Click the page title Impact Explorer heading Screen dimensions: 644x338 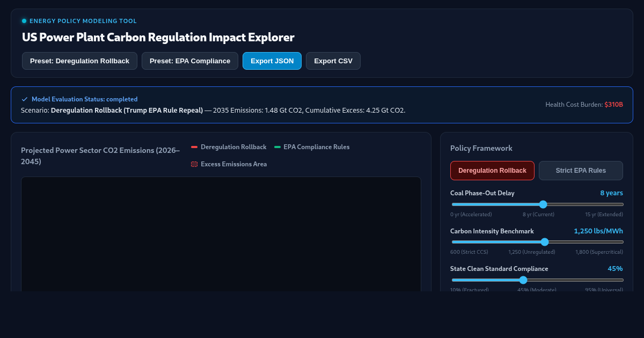[158, 38]
